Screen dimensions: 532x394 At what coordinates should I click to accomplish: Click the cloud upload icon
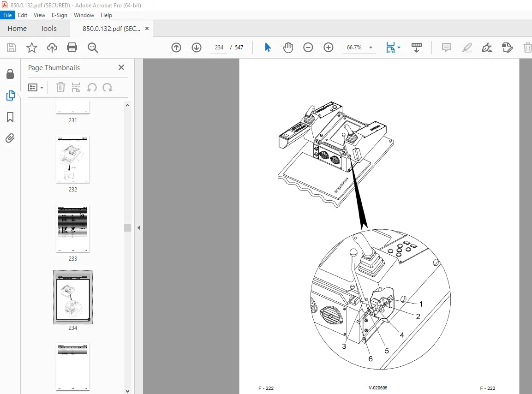tap(52, 48)
